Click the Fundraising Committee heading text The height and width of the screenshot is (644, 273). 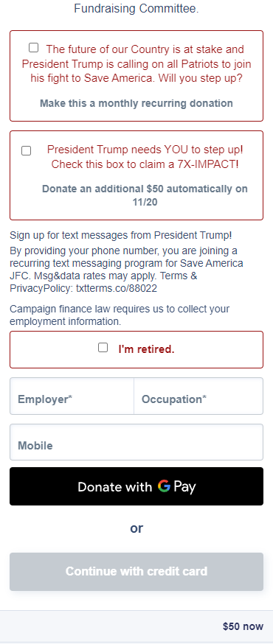coord(136,8)
